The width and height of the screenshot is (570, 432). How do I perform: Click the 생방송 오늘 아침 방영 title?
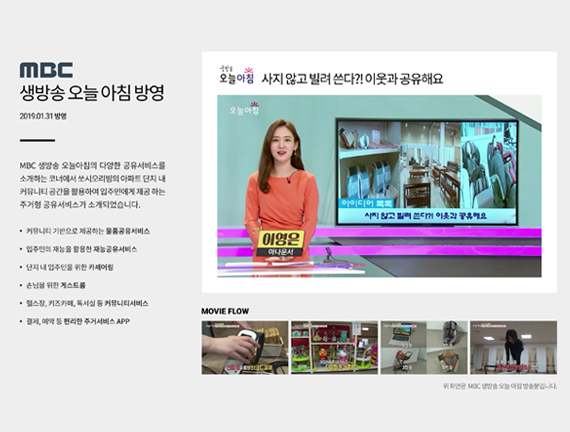click(x=92, y=93)
